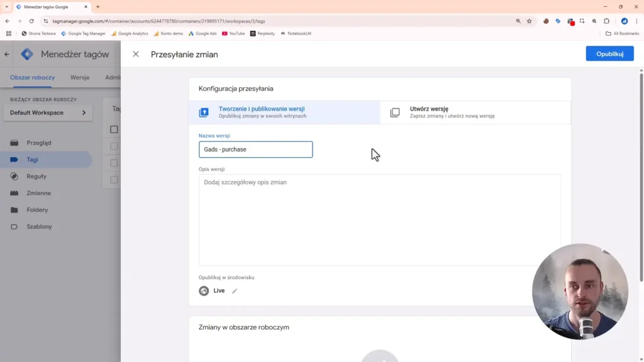Click the create version copy icon

[x=395, y=112]
